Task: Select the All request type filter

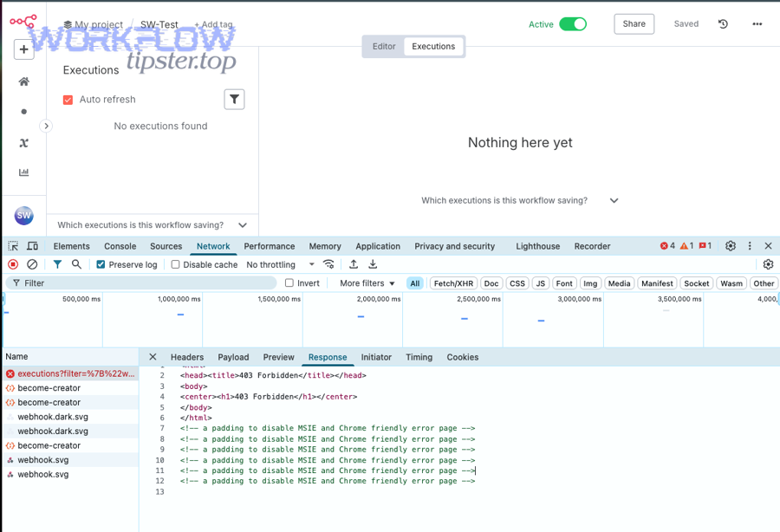Action: [415, 283]
